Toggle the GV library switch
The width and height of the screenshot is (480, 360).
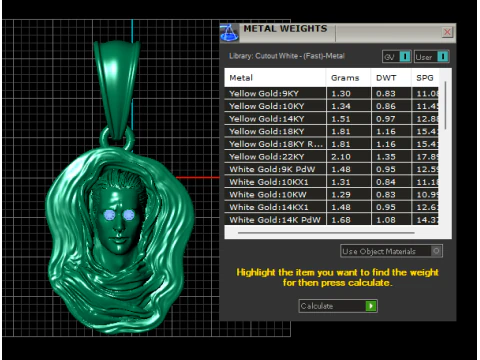397,57
